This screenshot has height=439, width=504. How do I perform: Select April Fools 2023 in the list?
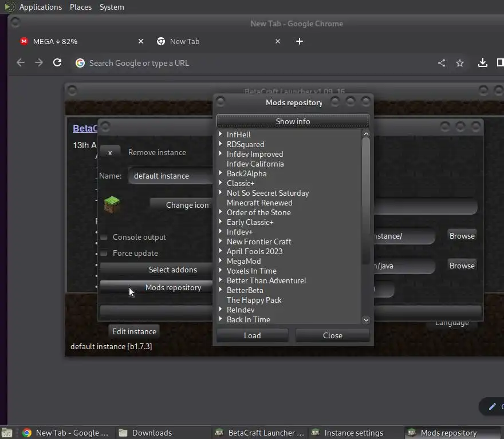pos(254,251)
